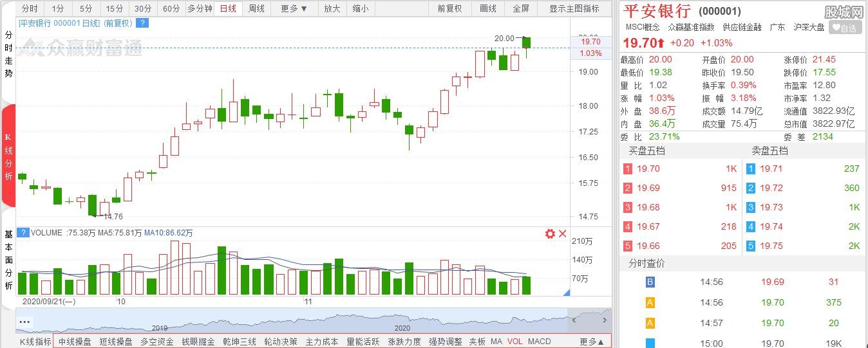Click the sell level 3 badge
Image resolution: width=868 pixels, height=348 pixels.
751,208
